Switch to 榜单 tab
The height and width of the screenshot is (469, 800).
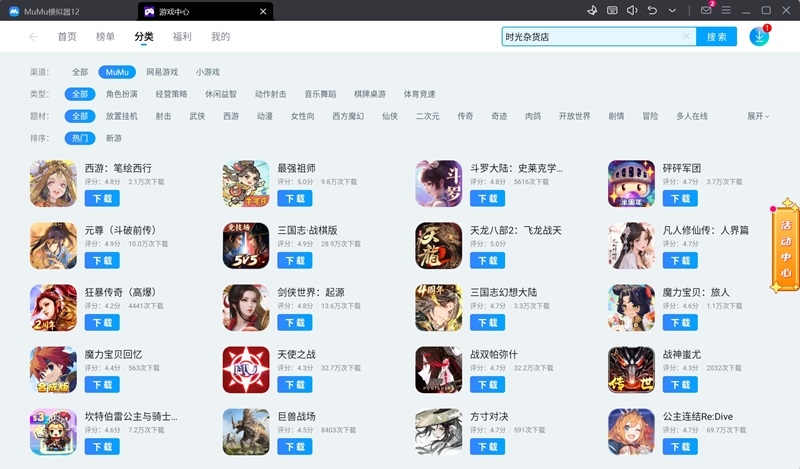pos(105,37)
